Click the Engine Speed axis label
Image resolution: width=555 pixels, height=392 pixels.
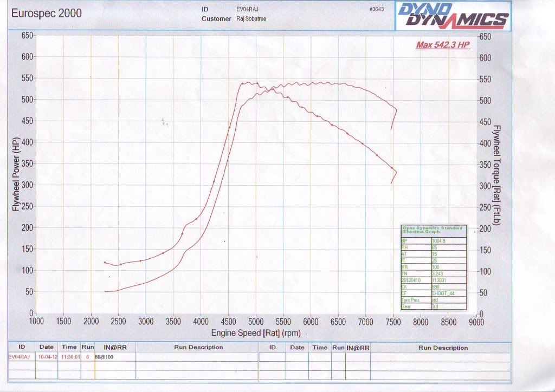(x=255, y=333)
